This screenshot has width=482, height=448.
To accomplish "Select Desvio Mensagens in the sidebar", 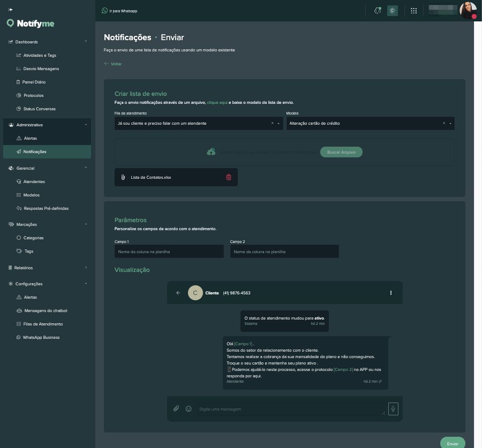I will pyautogui.click(x=41, y=69).
